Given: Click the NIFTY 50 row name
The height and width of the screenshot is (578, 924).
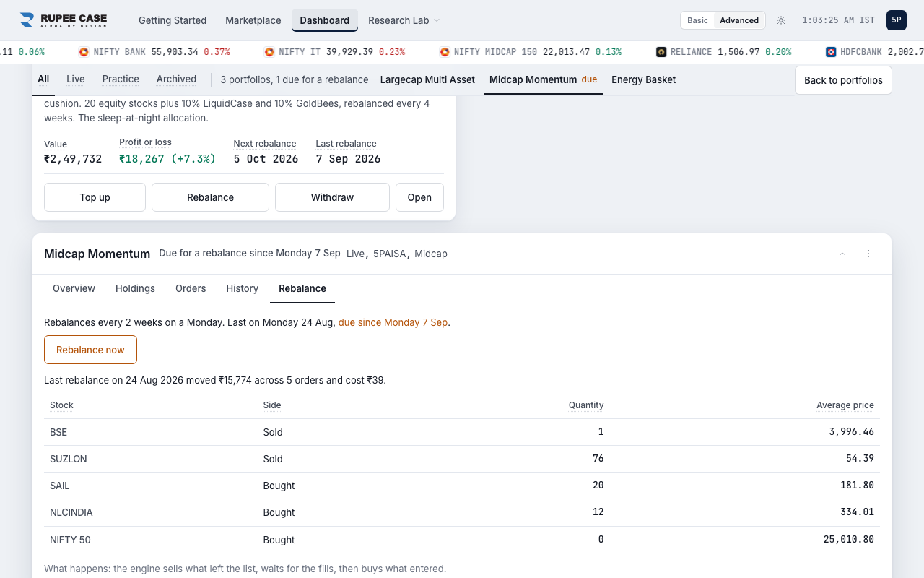Looking at the screenshot, I should pyautogui.click(x=70, y=540).
